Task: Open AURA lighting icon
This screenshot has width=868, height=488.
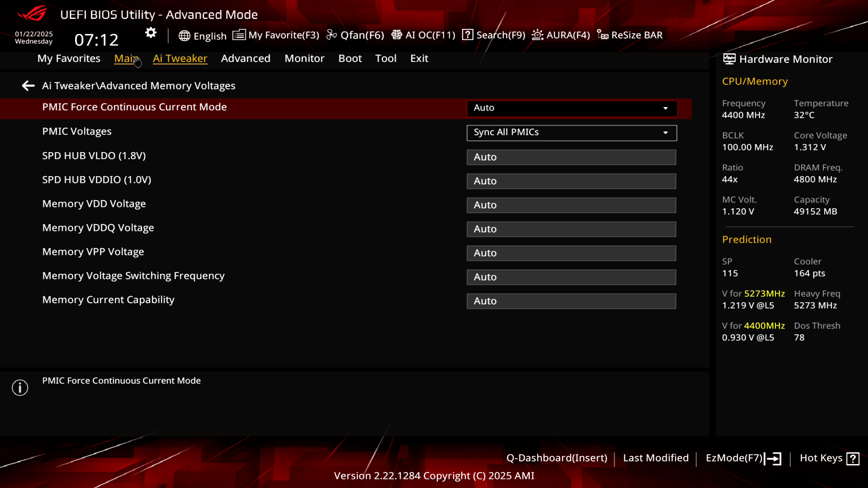Action: [538, 35]
